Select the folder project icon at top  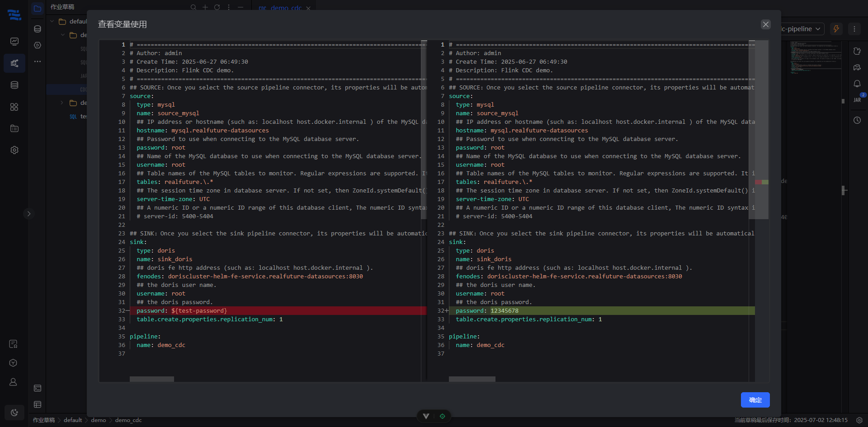pos(38,8)
